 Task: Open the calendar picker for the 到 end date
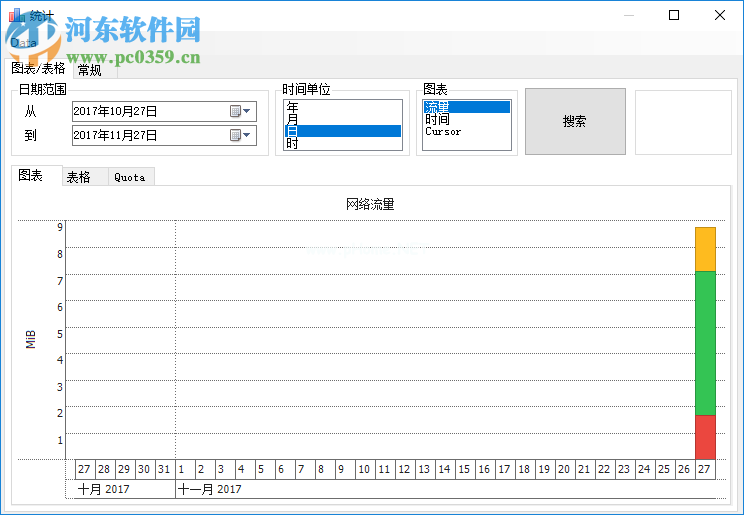pos(240,135)
